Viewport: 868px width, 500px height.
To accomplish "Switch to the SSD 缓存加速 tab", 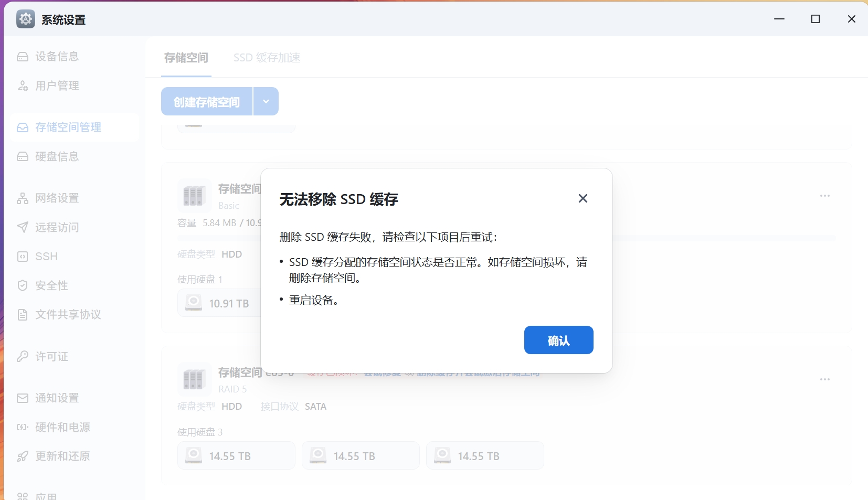I will pyautogui.click(x=267, y=58).
